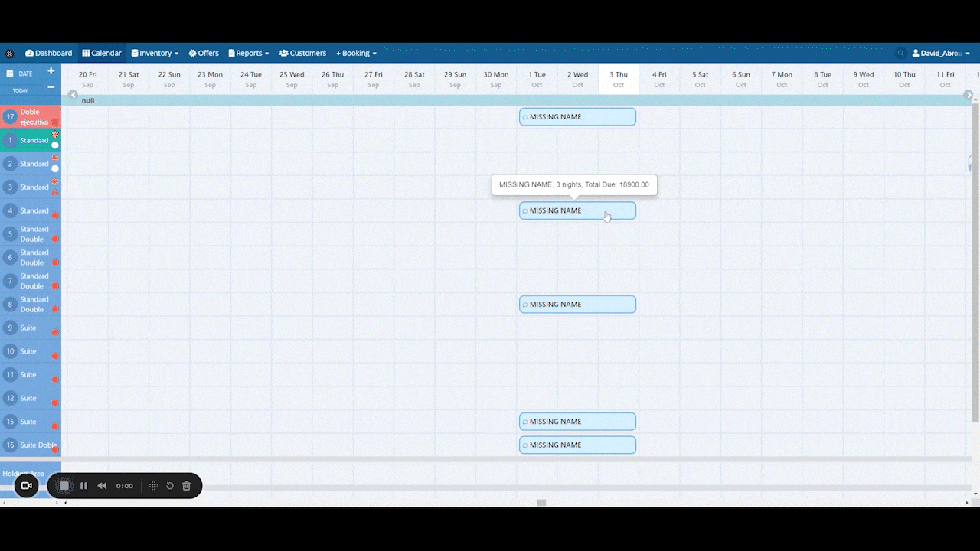The image size is (980, 551).
Task: Rewind the recording
Action: (x=102, y=486)
